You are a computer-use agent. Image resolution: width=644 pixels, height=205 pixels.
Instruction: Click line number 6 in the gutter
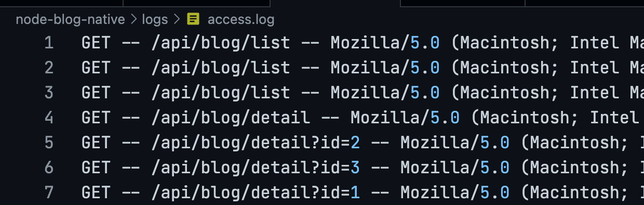tap(49, 168)
